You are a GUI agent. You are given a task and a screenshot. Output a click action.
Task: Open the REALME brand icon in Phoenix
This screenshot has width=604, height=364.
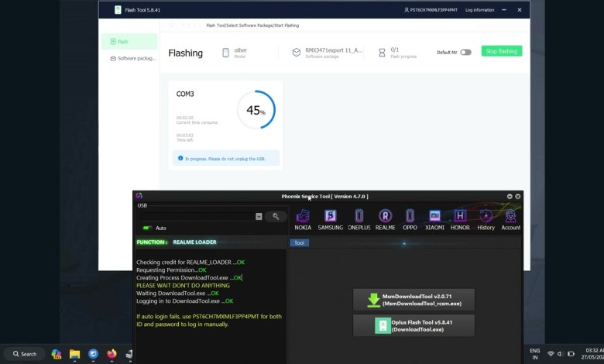point(385,220)
